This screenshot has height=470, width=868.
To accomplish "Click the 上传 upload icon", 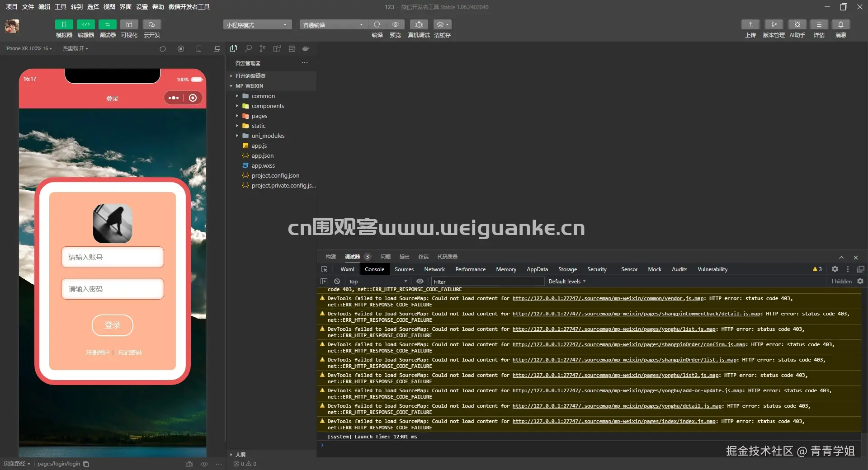I will [x=750, y=24].
